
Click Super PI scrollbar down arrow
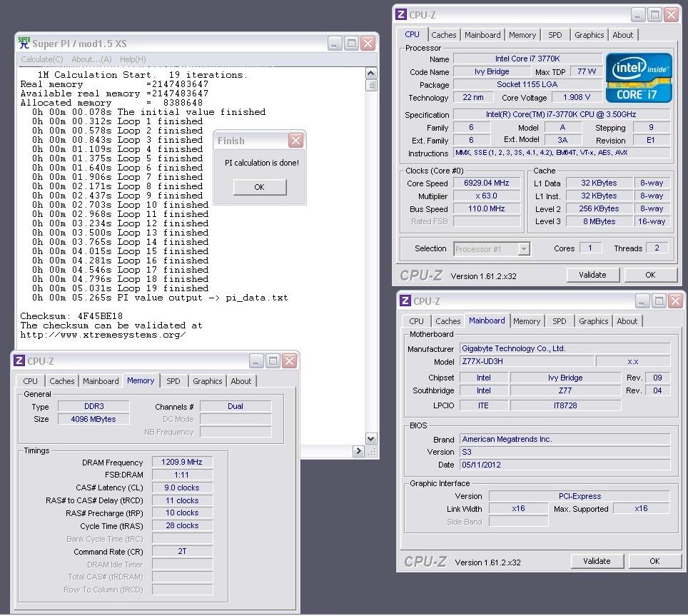(x=371, y=438)
